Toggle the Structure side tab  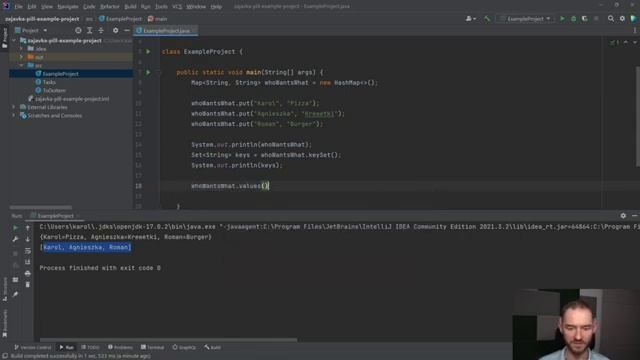[4, 289]
